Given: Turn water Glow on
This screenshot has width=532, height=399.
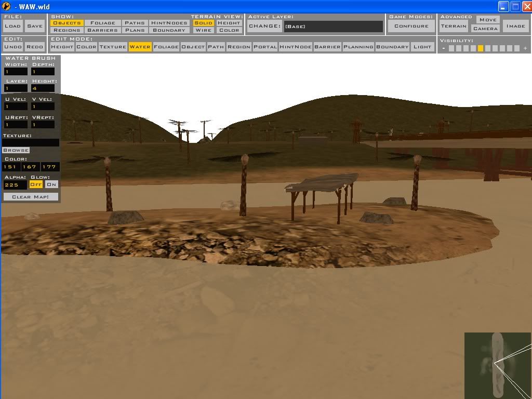Looking at the screenshot, I should [x=51, y=184].
